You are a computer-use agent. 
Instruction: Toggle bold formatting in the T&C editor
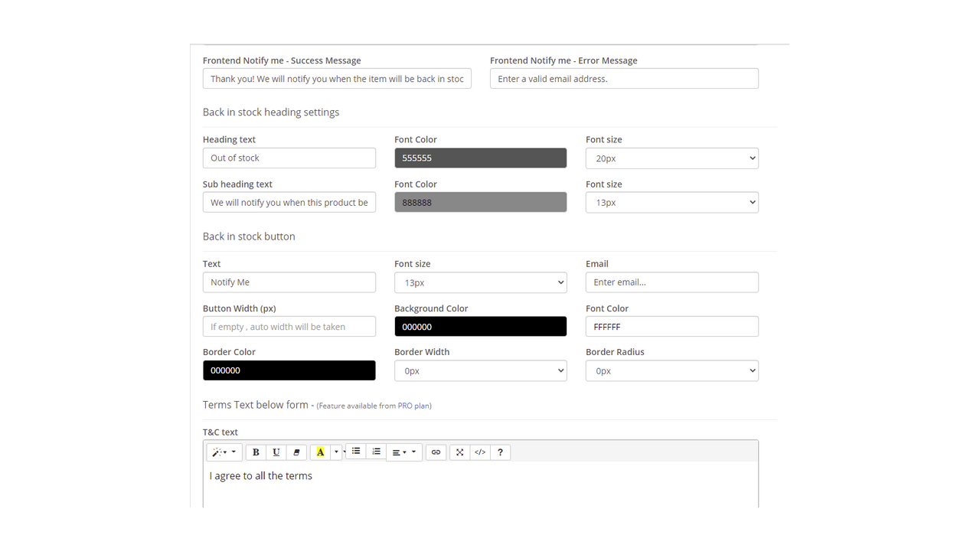pos(256,452)
